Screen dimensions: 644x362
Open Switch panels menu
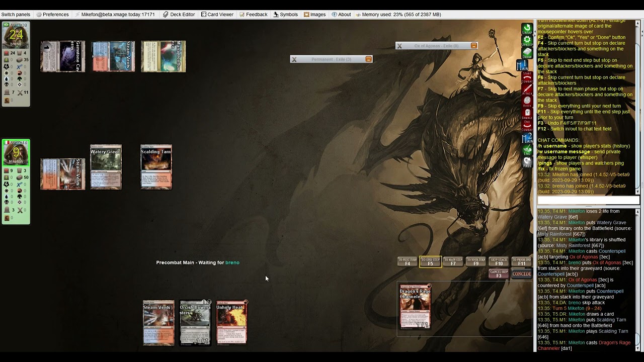click(16, 15)
